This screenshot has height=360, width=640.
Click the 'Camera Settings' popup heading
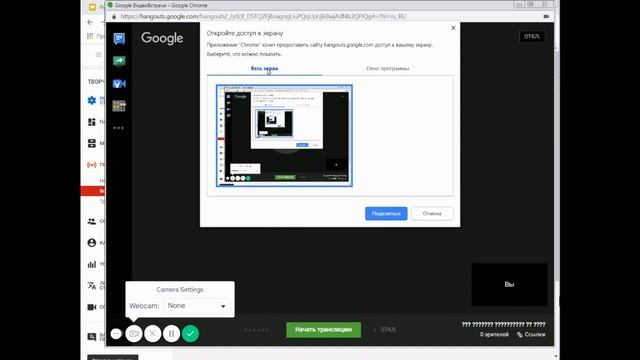point(180,289)
